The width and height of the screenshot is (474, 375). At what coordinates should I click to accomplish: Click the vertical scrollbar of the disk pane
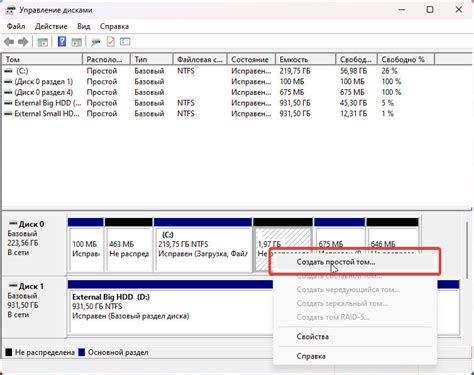(x=467, y=250)
